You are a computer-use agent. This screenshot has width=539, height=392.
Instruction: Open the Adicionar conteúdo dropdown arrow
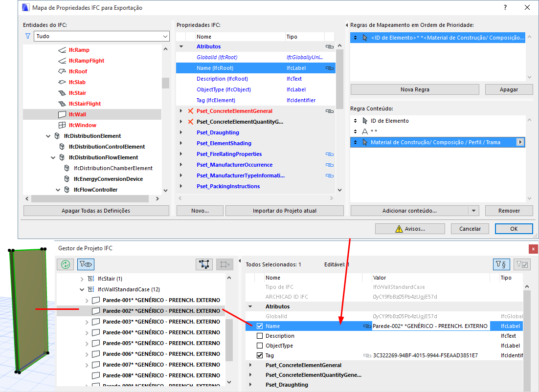(x=473, y=211)
